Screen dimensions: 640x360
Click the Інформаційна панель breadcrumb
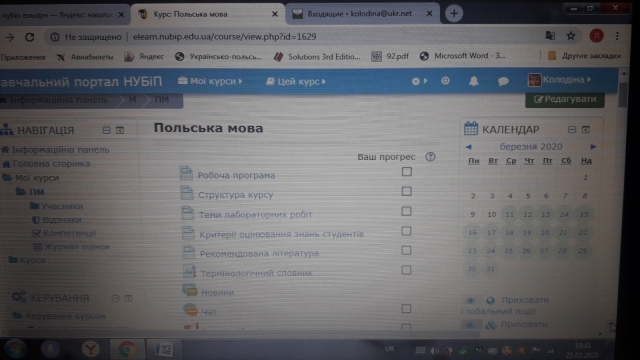pyautogui.click(x=58, y=100)
